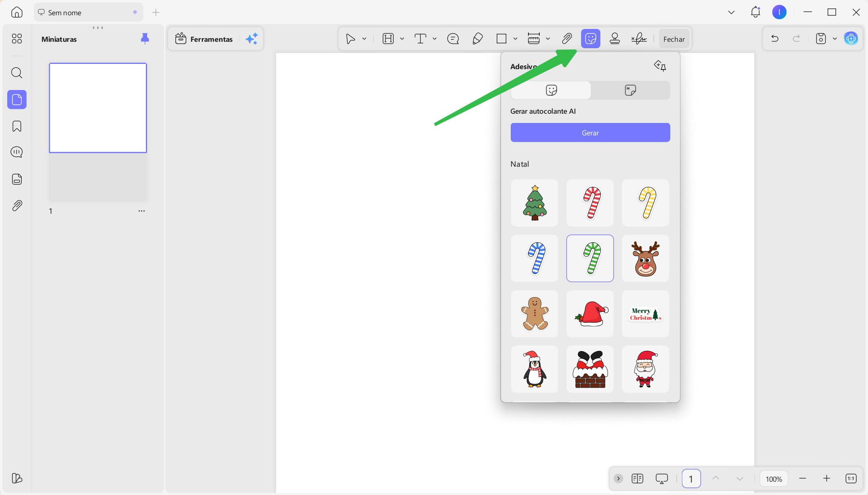Click the layers icon at sidebar bottom
Image resolution: width=868 pixels, height=495 pixels.
[17, 478]
